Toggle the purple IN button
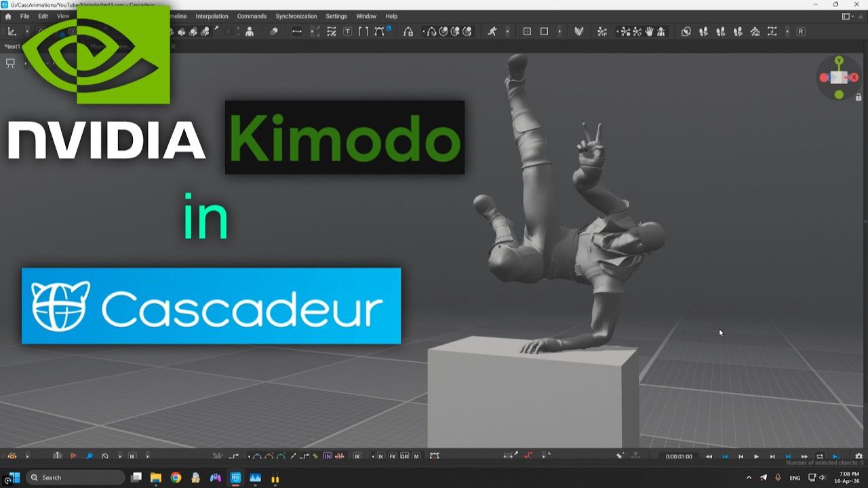868x488 pixels. [x=328, y=456]
